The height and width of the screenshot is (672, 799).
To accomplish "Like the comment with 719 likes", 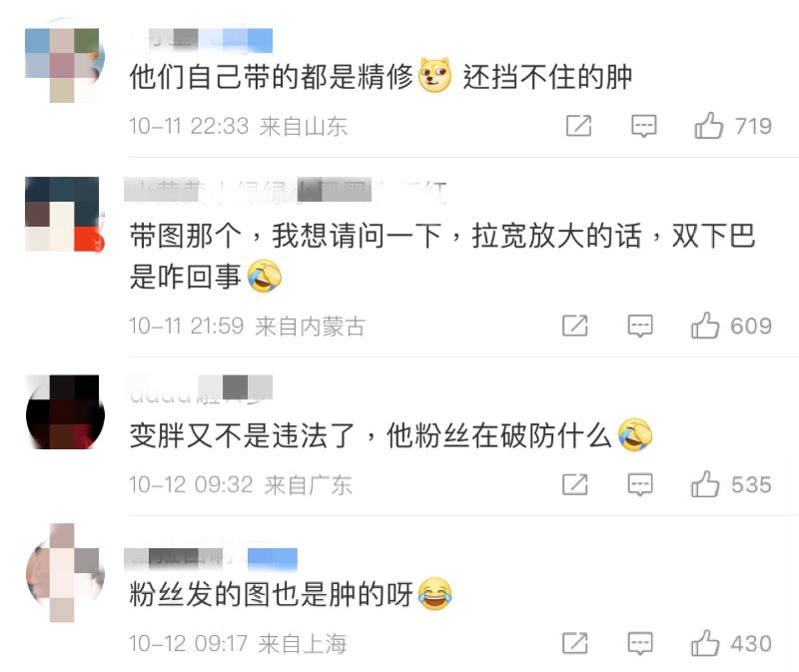I will click(708, 126).
